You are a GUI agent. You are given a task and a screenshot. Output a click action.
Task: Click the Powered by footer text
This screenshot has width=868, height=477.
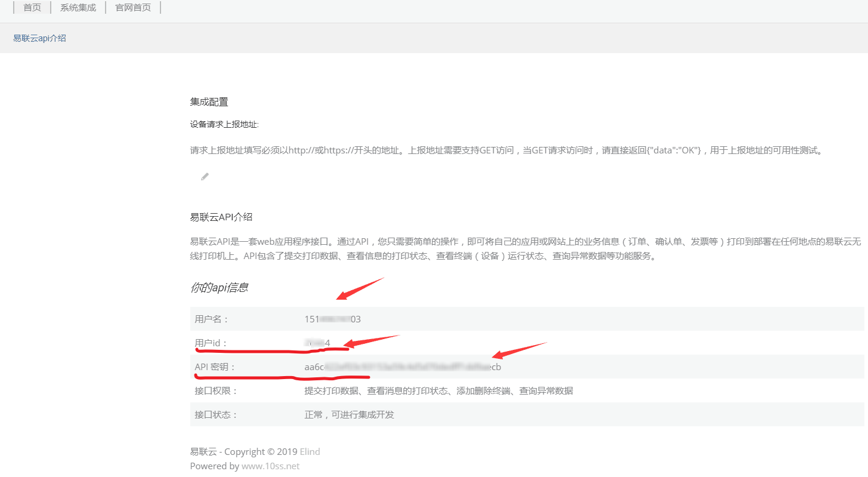click(x=214, y=466)
